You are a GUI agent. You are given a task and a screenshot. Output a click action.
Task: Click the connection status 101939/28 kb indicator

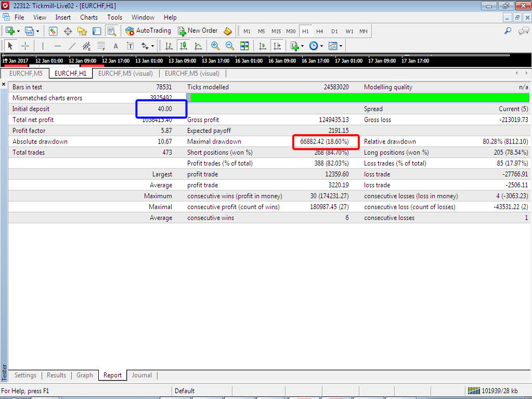(492, 391)
